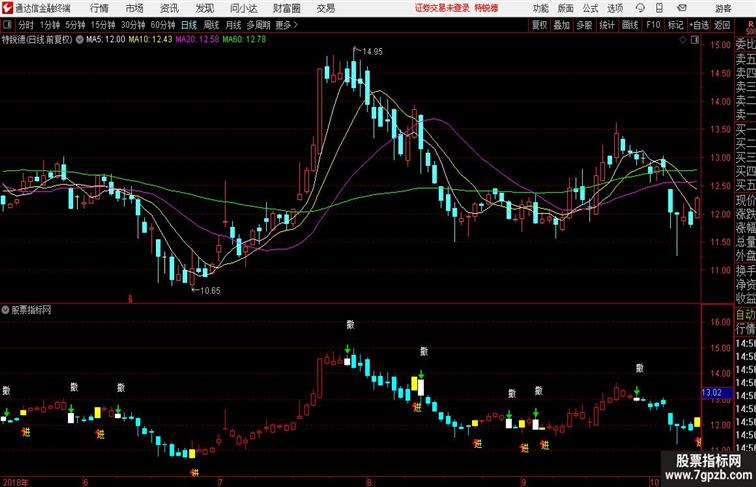
Task: Open the 发现 menu
Action: pos(204,8)
